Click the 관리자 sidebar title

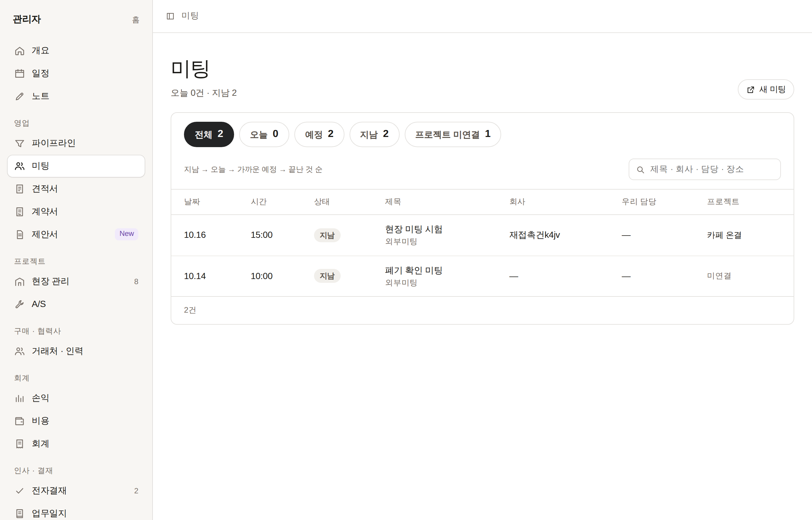click(27, 19)
